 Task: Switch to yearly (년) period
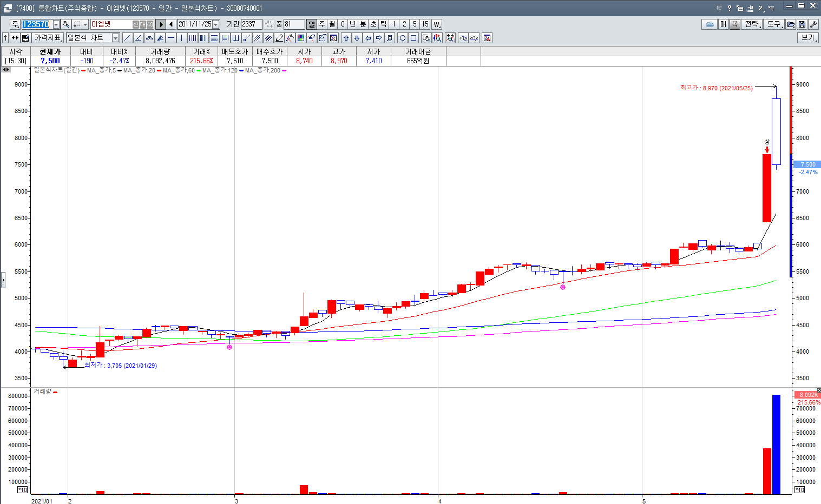(353, 24)
